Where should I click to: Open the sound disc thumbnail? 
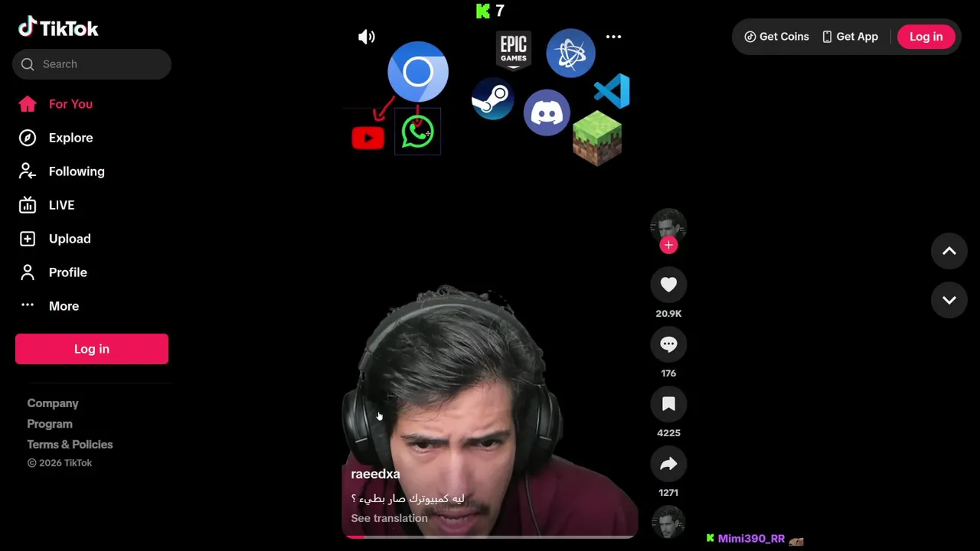(x=668, y=522)
